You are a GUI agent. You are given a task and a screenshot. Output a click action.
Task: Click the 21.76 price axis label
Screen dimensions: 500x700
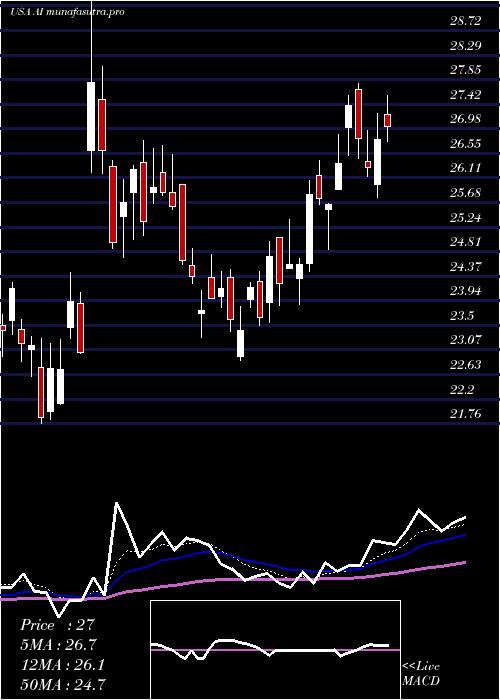click(466, 414)
